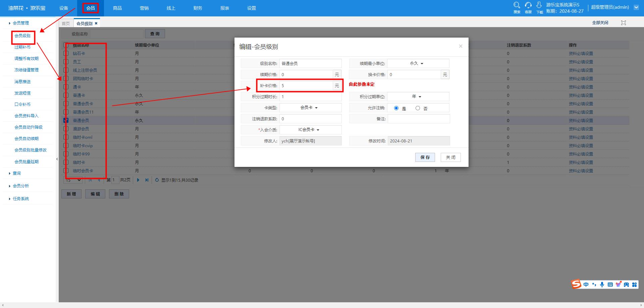Click 补卡价格 input field
The width and height of the screenshot is (644, 308).
pos(306,85)
